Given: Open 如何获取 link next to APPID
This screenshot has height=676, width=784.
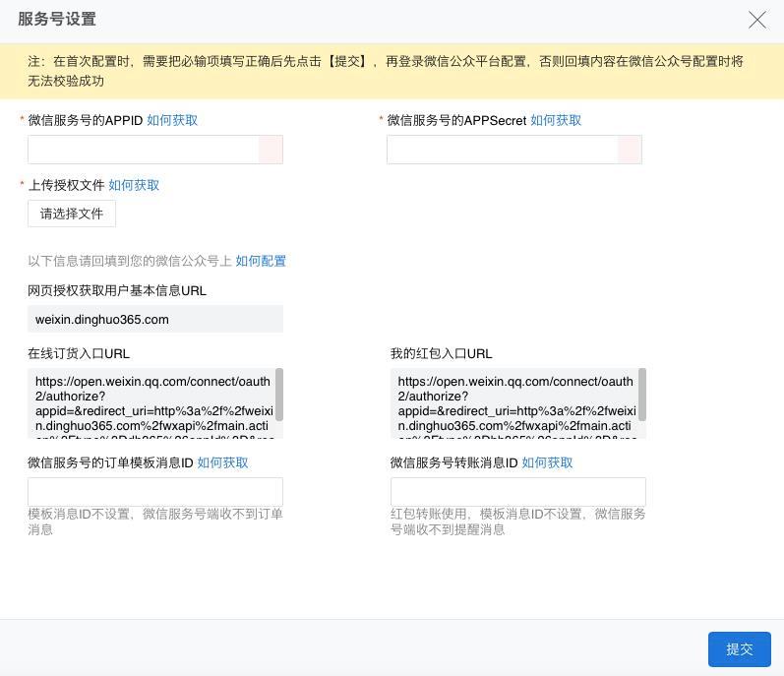Looking at the screenshot, I should pos(172,120).
